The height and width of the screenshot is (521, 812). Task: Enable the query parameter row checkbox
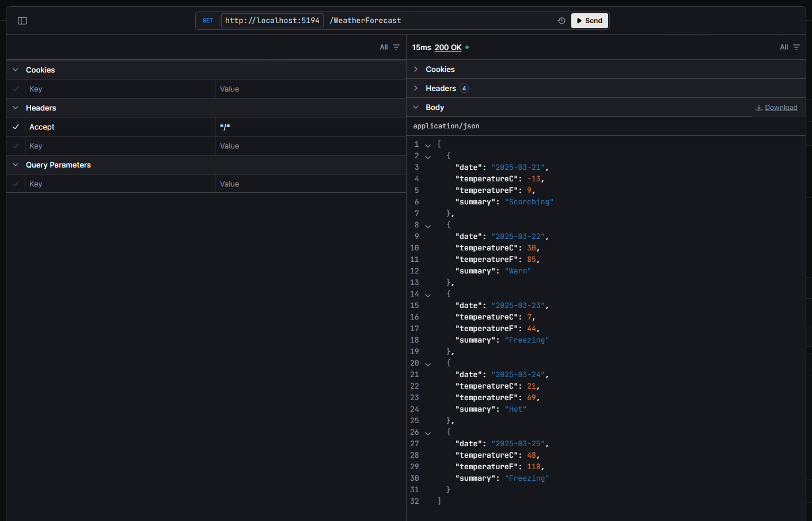15,184
